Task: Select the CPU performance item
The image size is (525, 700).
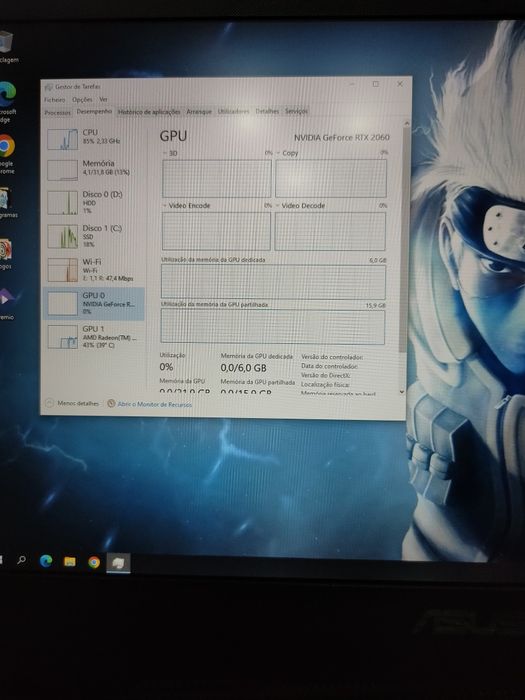Action: 93,138
